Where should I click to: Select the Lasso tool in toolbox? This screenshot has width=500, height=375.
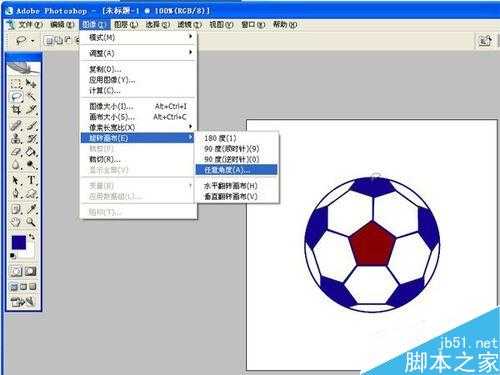click(16, 97)
